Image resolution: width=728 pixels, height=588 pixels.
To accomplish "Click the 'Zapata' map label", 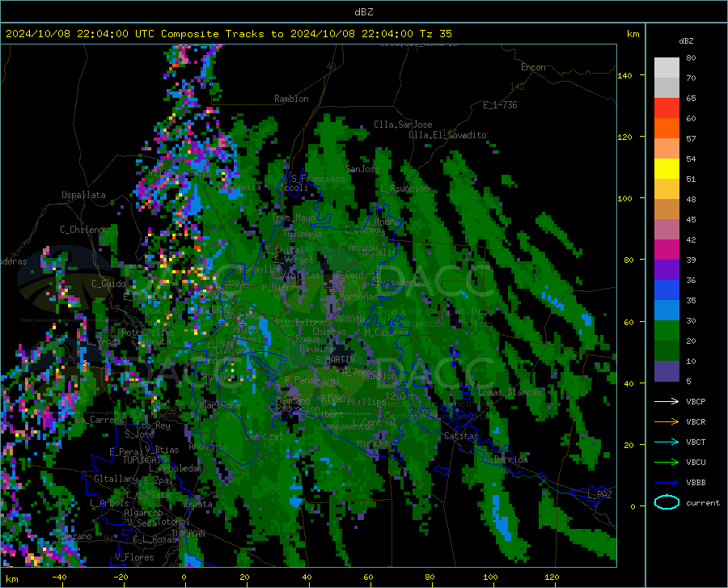I will click(x=198, y=504).
